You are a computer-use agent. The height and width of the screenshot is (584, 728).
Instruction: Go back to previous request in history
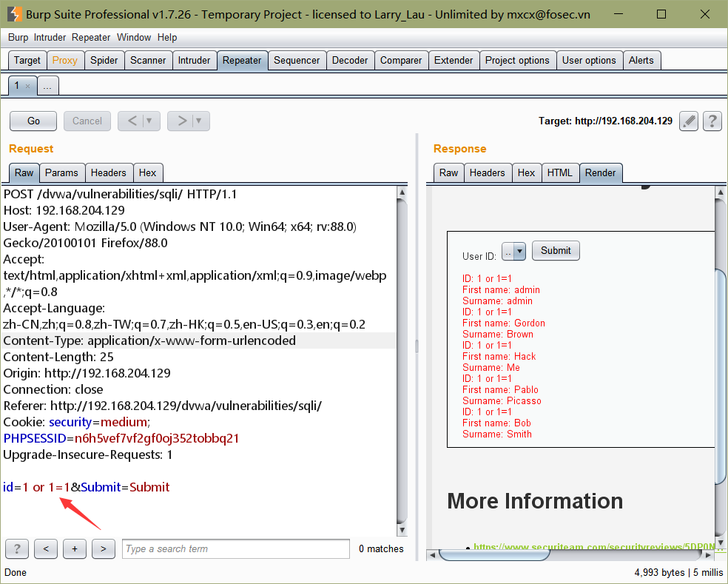pos(132,121)
